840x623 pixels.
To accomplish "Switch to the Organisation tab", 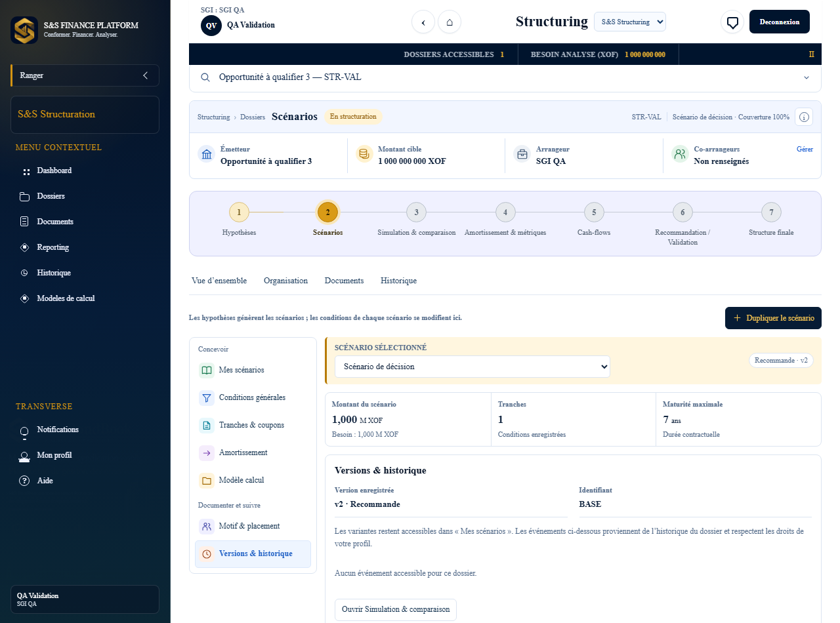I will point(285,281).
